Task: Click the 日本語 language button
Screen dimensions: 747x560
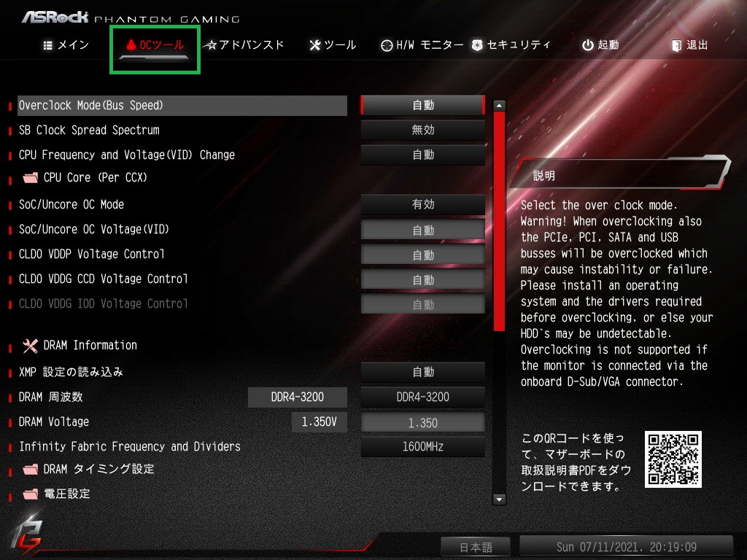Action: point(476,547)
